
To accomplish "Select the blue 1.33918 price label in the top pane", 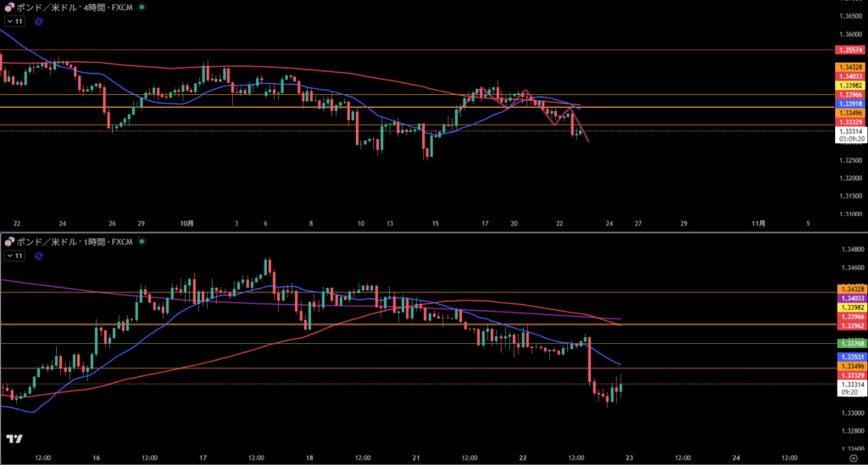I will [x=850, y=103].
